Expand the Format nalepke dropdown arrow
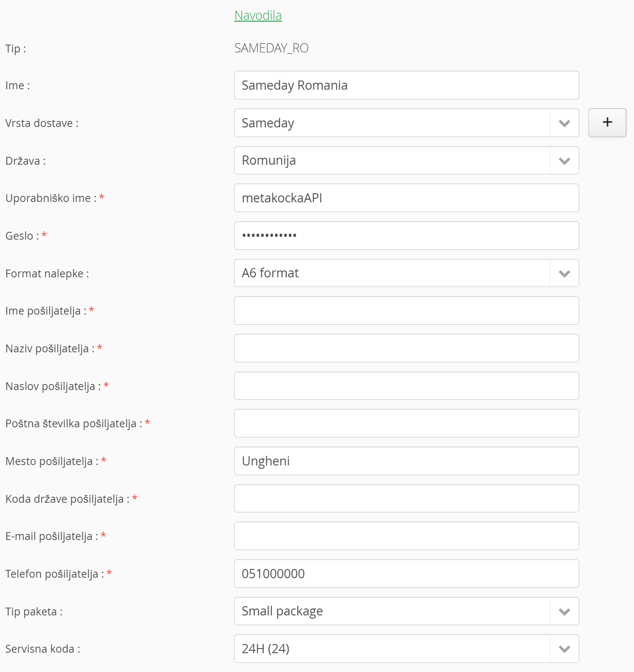 (x=565, y=273)
